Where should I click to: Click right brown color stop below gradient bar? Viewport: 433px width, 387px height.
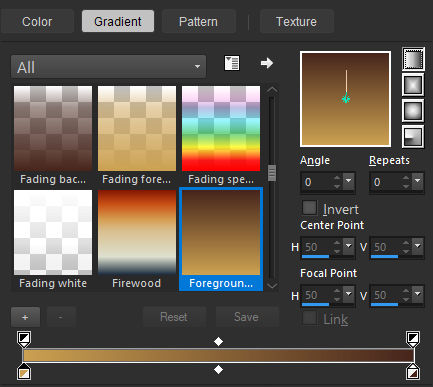[413, 372]
